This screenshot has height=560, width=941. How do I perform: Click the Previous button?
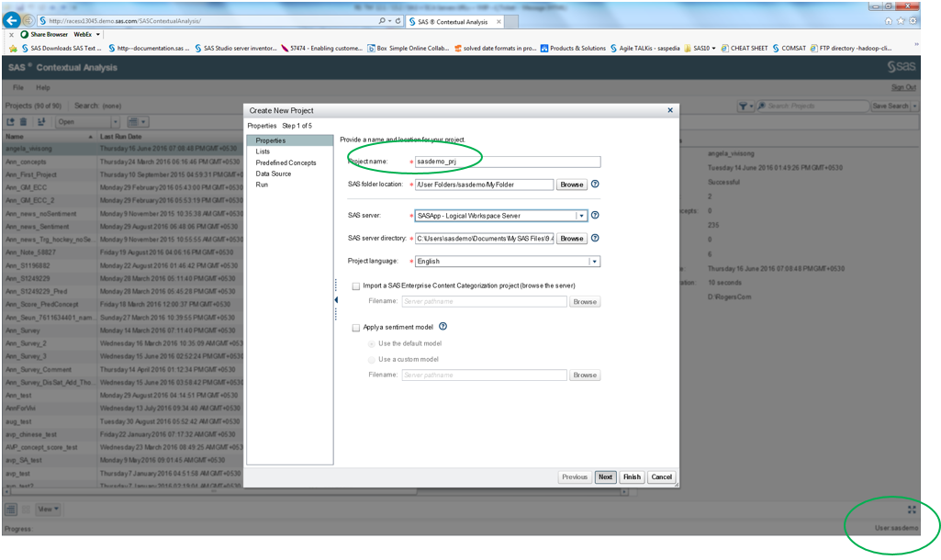(575, 477)
